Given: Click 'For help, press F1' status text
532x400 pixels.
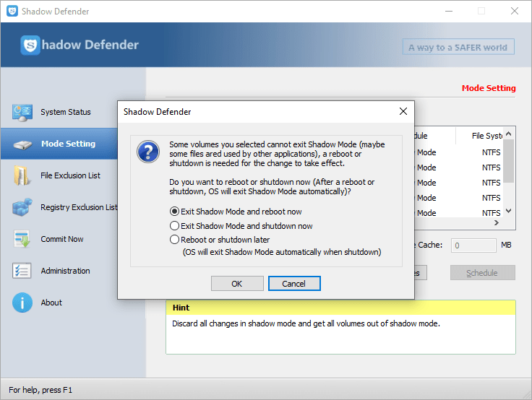Looking at the screenshot, I should [x=40, y=390].
